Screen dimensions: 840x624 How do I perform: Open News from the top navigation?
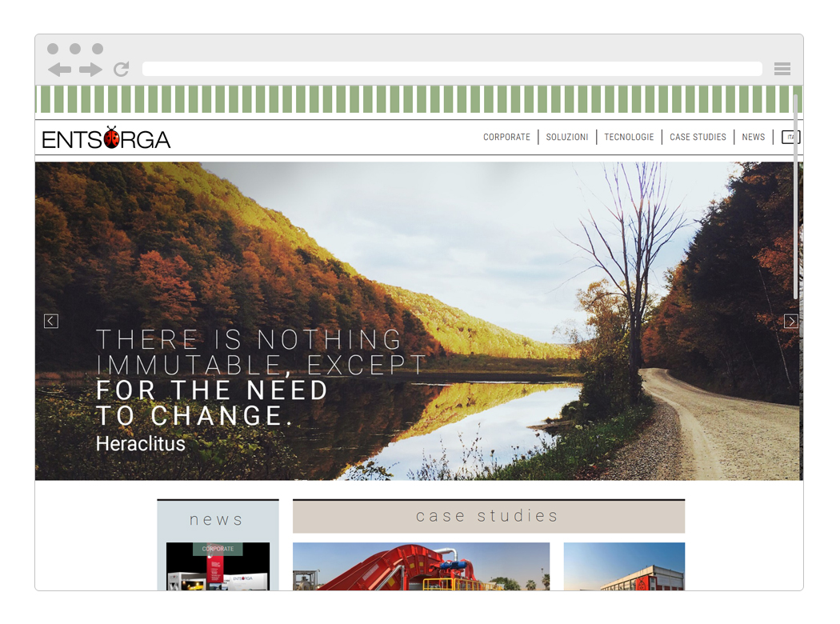tap(753, 137)
